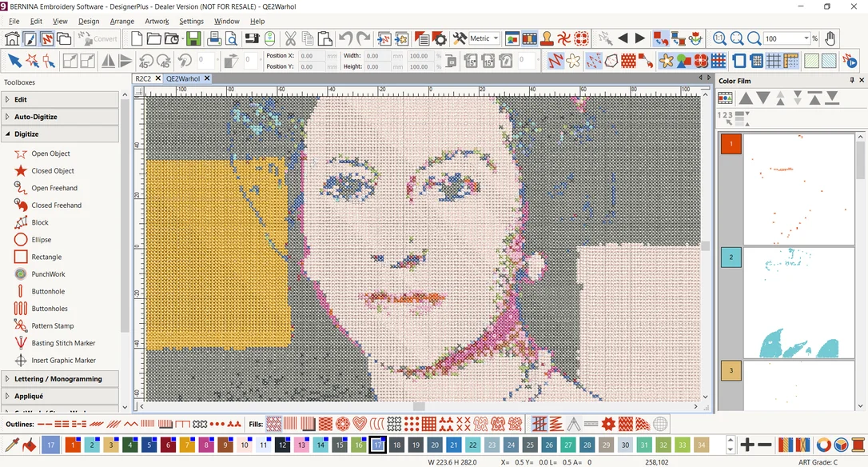Select the Closed Freehand tool
868x467 pixels.
57,205
